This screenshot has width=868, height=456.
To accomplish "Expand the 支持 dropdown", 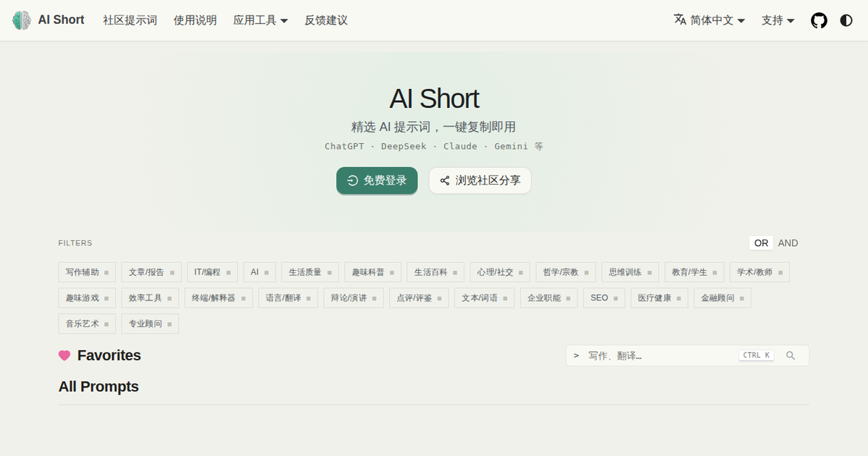I will tap(778, 20).
